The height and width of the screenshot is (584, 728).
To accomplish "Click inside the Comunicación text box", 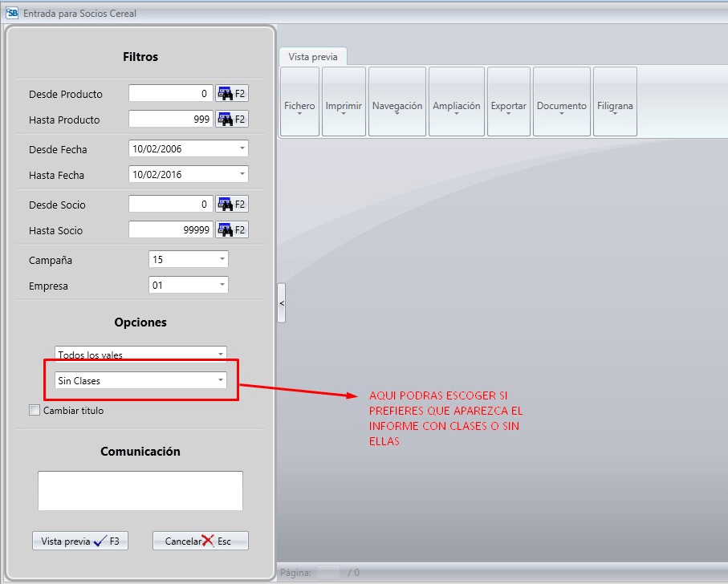I will pos(140,490).
